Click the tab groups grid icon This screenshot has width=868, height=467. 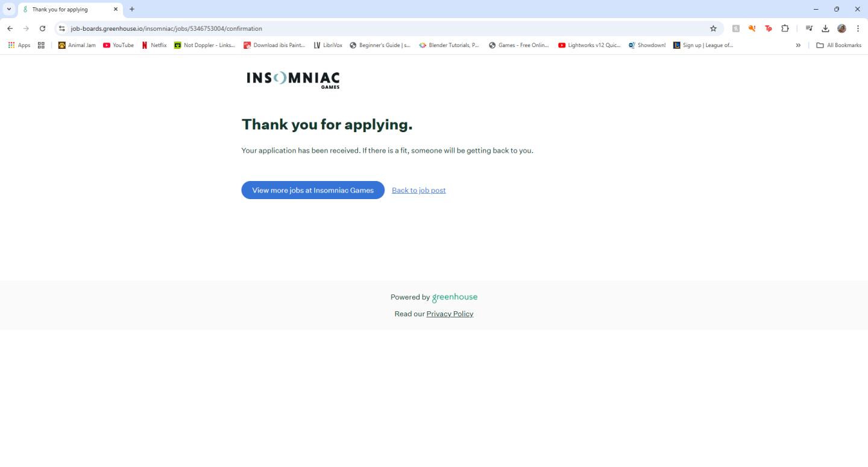(41, 45)
